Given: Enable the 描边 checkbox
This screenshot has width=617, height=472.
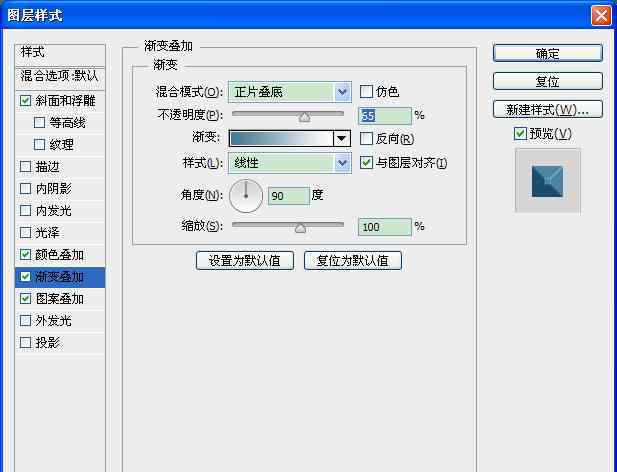Looking at the screenshot, I should 25,167.
